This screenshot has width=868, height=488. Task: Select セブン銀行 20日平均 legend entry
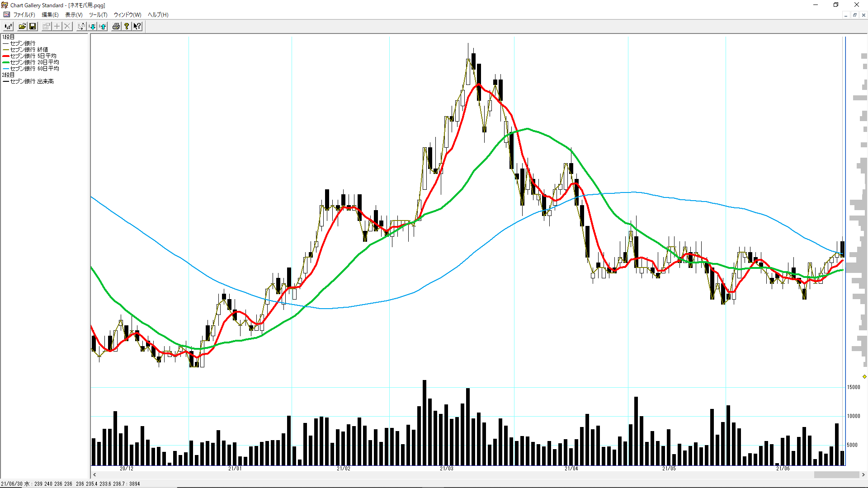34,62
